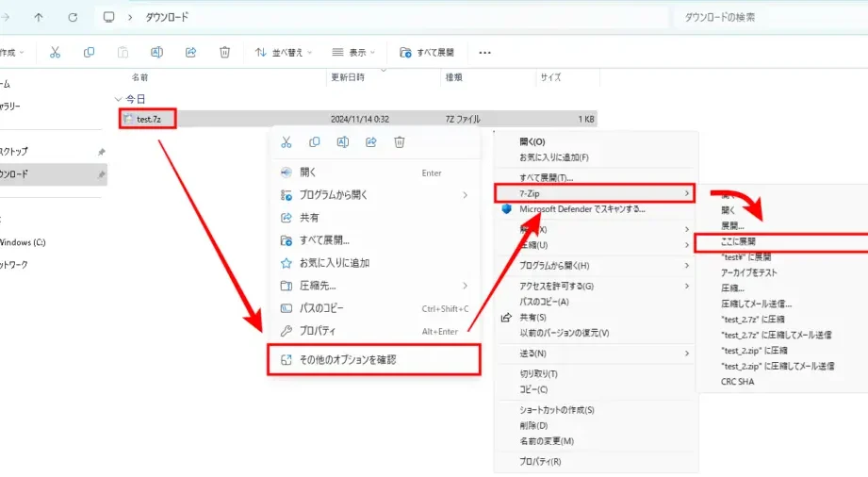Click the Cut icon in the top toolbar
Image resolution: width=868 pixels, height=477 pixels.
(x=56, y=53)
